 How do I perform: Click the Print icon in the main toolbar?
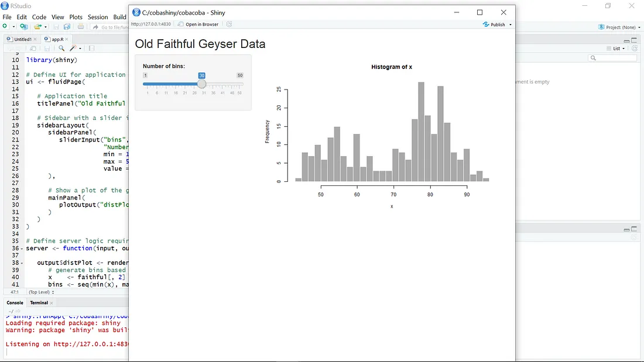tap(81, 27)
